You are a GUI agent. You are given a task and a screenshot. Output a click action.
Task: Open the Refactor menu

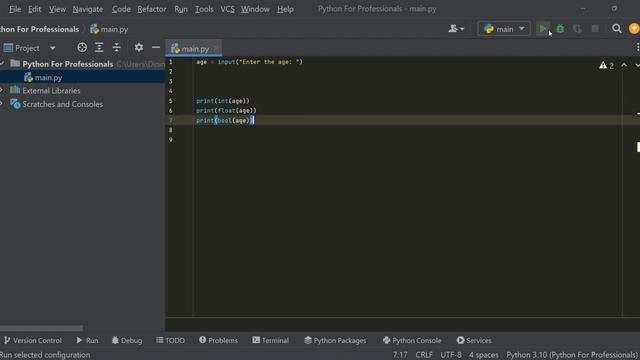pos(151,9)
